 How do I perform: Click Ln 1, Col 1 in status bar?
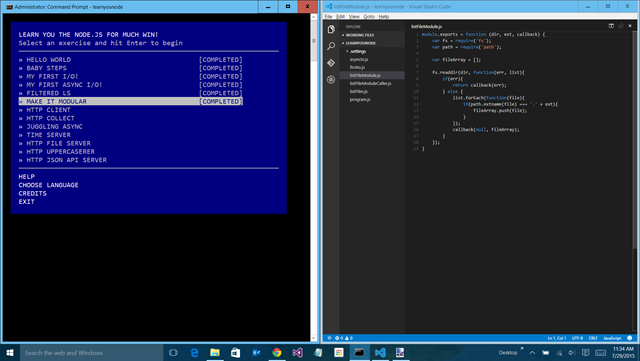click(557, 338)
